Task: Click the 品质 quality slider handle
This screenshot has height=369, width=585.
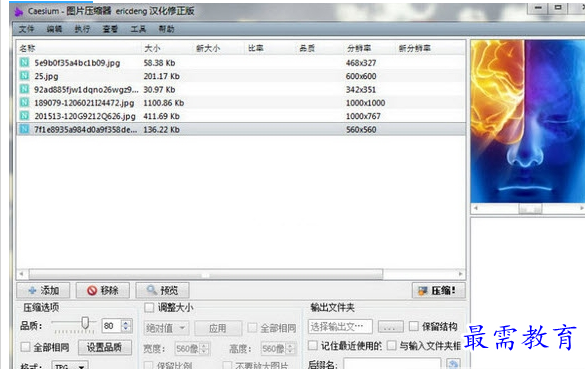Action: click(85, 323)
